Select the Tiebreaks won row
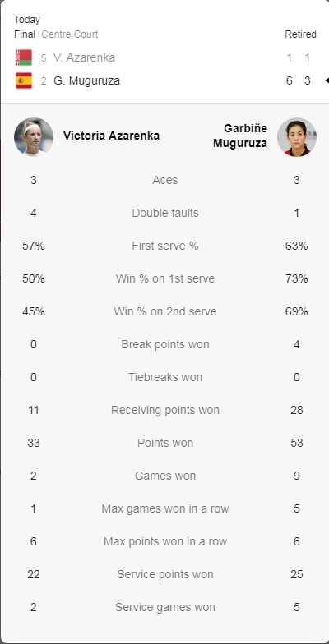The width and height of the screenshot is (329, 644). click(x=164, y=377)
